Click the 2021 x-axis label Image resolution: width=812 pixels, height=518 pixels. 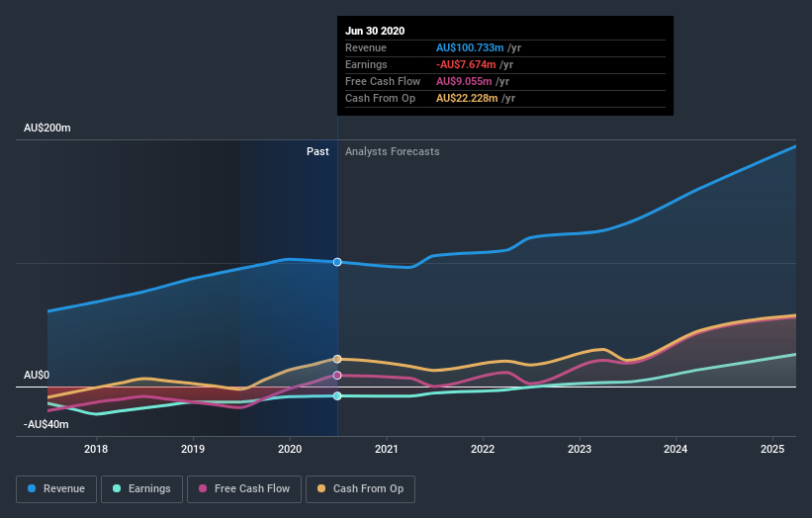[x=387, y=449]
